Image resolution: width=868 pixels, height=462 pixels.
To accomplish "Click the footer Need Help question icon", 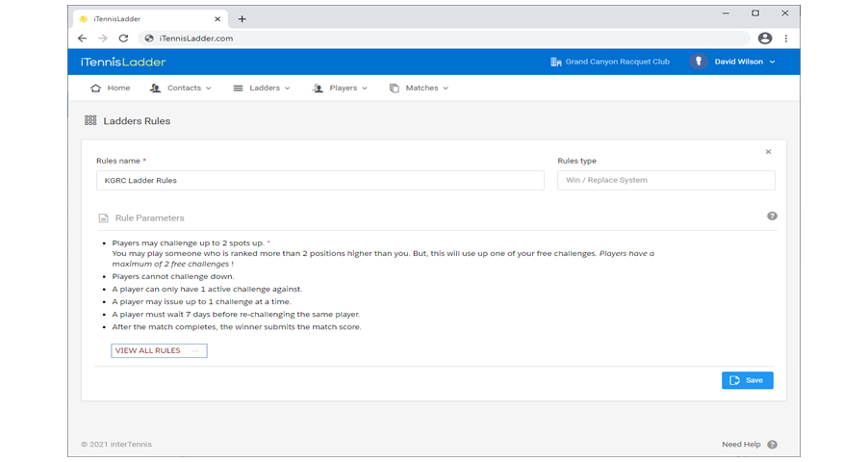I will 772,445.
